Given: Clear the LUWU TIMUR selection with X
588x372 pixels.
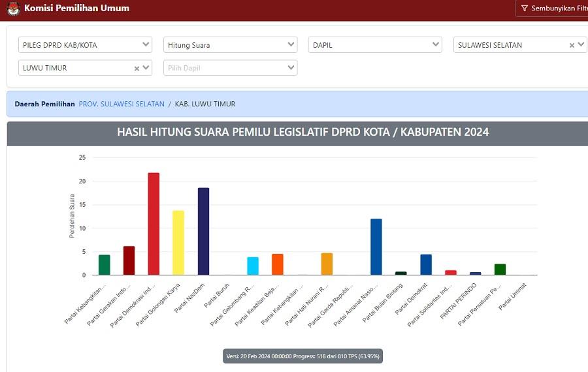Looking at the screenshot, I should (137, 68).
